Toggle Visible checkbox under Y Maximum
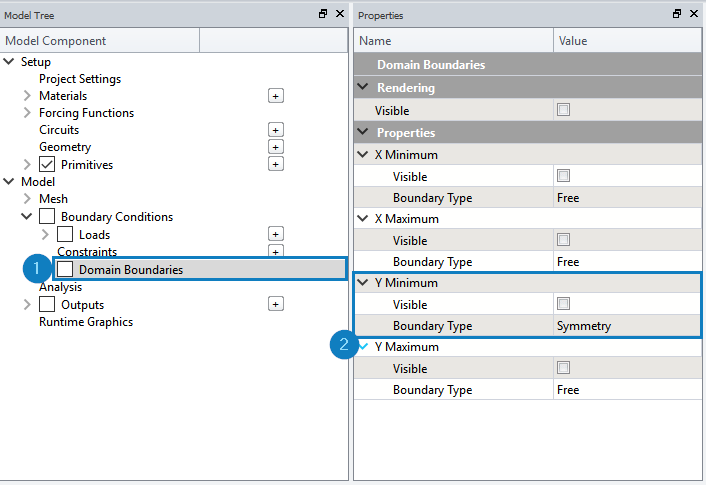Viewport: 706px width, 485px height. (563, 368)
